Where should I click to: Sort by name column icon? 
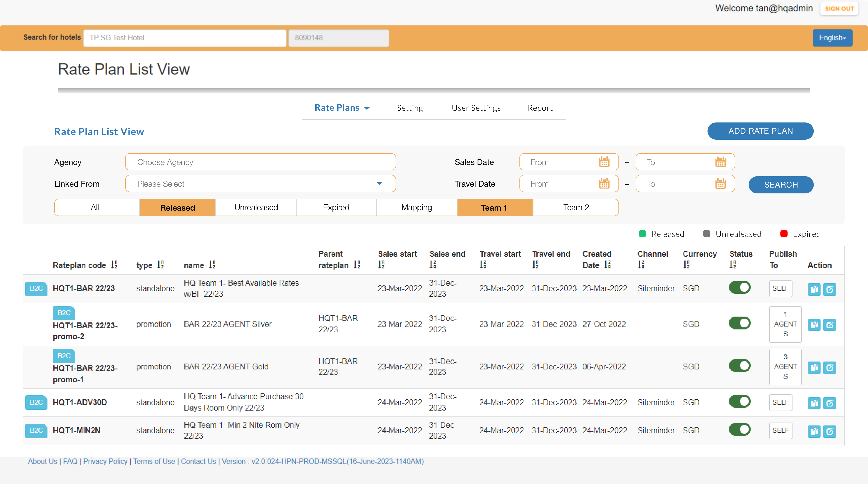coord(212,265)
